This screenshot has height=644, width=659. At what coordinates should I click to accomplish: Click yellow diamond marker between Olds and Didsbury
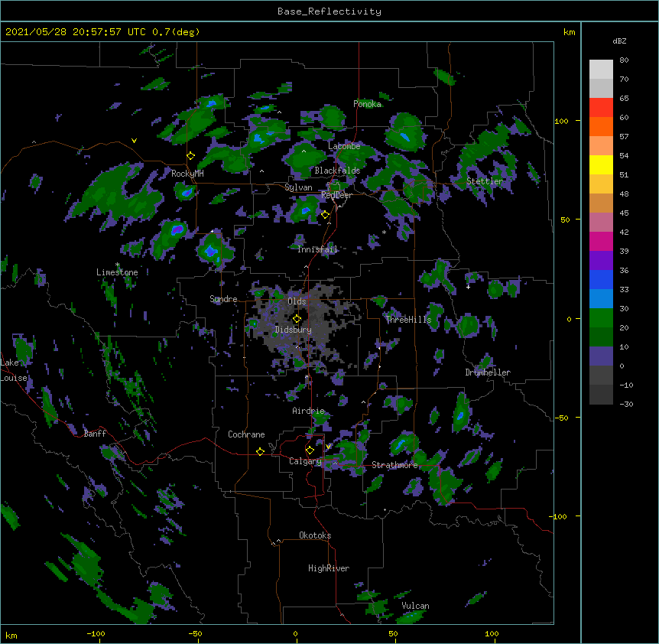pos(297,319)
